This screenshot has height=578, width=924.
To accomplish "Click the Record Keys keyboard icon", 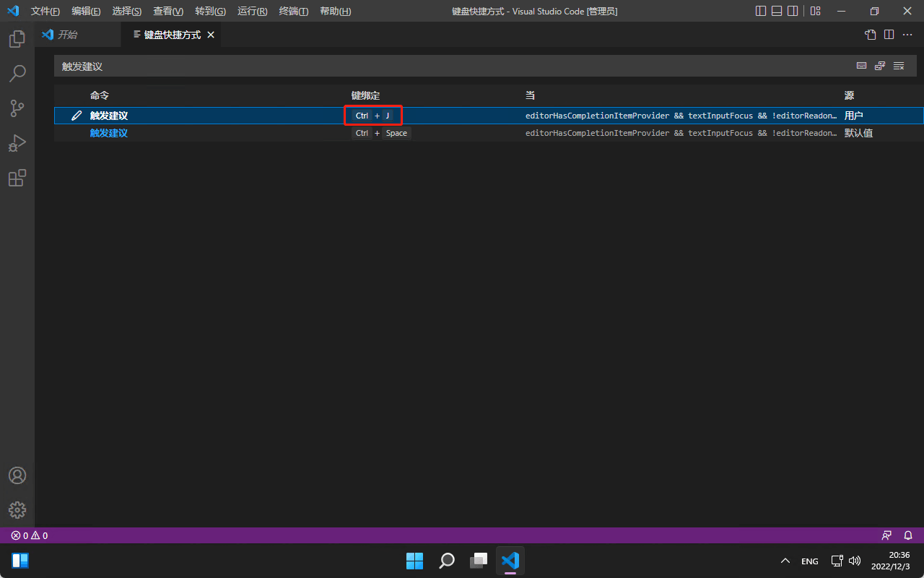I will 861,66.
